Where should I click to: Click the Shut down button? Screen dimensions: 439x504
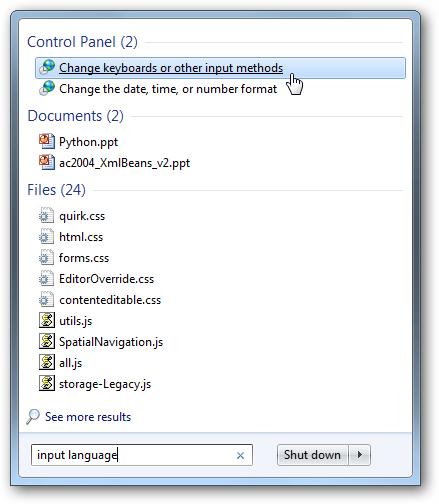313,455
